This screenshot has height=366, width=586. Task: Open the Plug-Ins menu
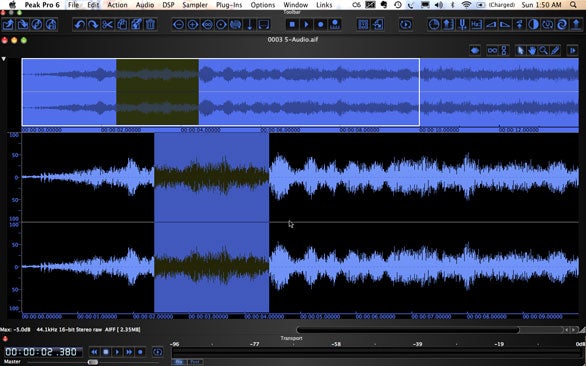(229, 5)
